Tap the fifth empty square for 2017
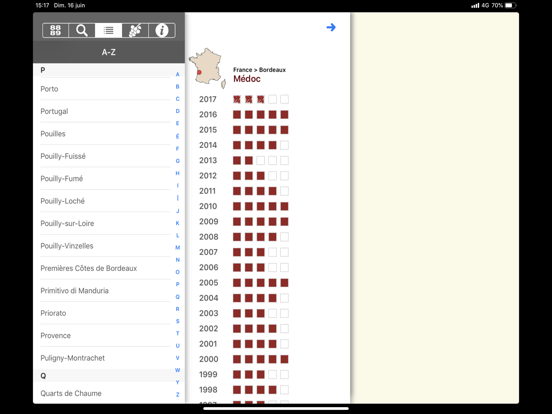The width and height of the screenshot is (552, 414). click(x=284, y=99)
